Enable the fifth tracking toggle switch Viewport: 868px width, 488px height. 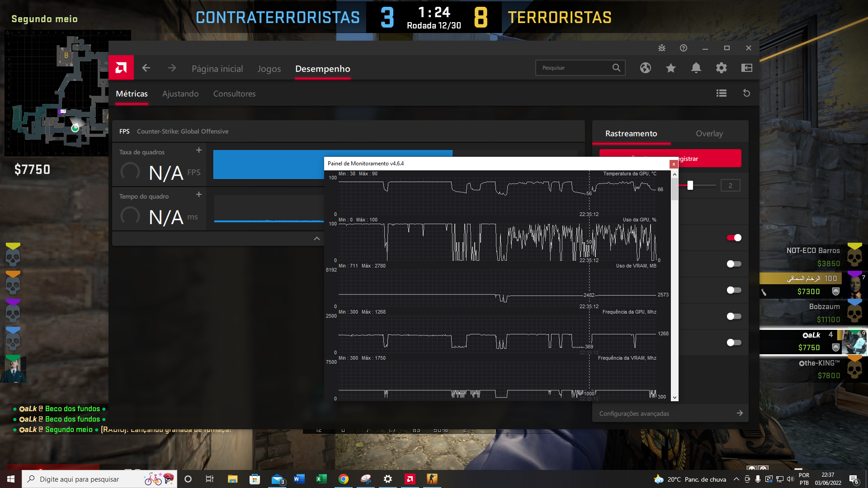tap(734, 343)
